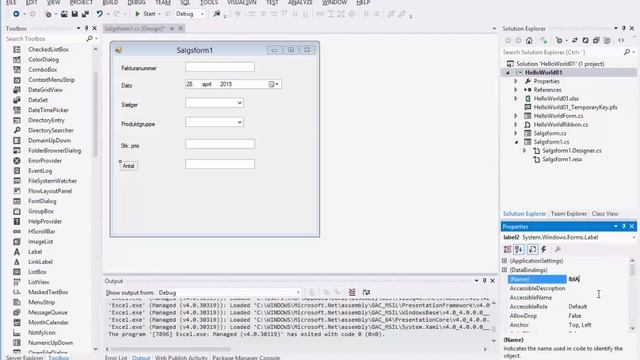Select Salgsform1.resx in Solution Explorer
This screenshot has height=360, width=640.
(x=562, y=159)
